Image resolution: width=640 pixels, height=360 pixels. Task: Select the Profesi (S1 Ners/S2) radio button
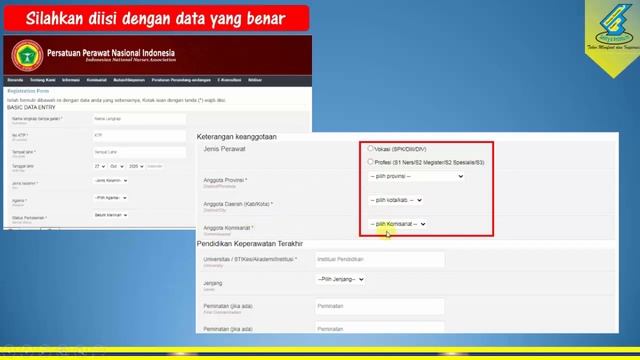370,162
